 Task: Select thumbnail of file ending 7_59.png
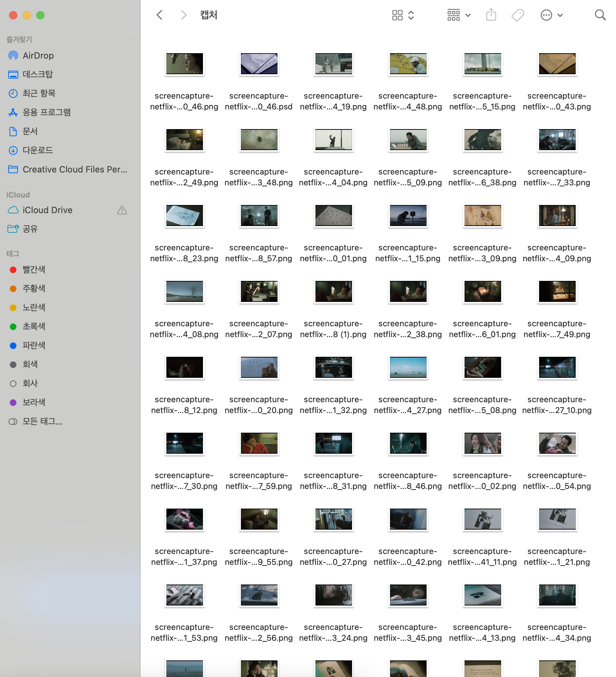point(259,443)
